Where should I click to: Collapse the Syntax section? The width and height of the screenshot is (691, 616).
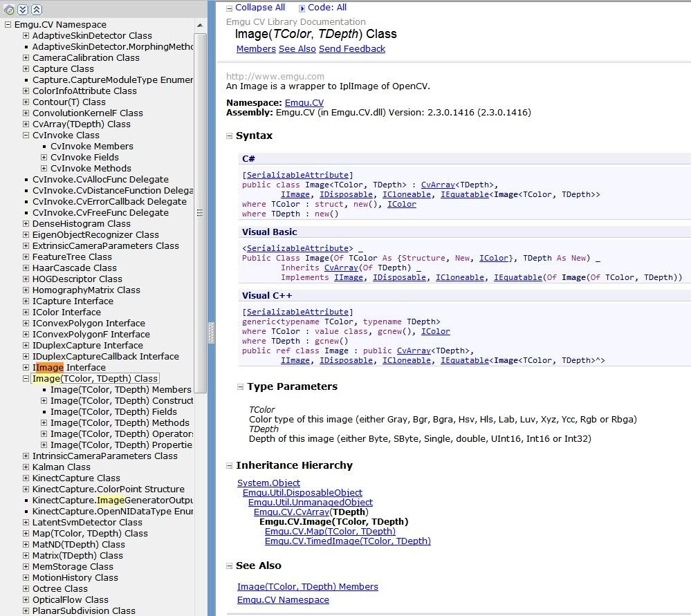[229, 136]
